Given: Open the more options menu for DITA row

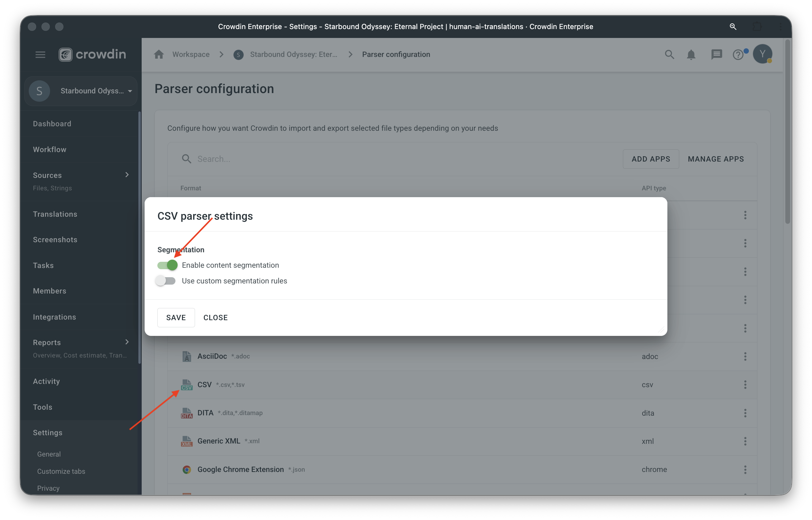Looking at the screenshot, I should tap(745, 413).
